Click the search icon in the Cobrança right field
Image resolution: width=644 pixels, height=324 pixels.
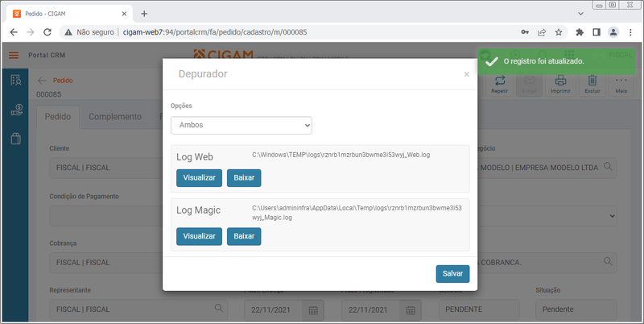[608, 261]
